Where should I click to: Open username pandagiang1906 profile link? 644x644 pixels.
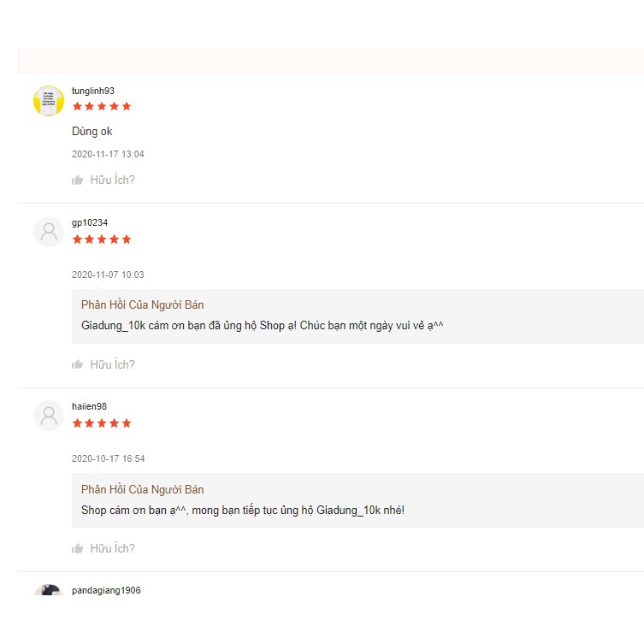coord(106,590)
